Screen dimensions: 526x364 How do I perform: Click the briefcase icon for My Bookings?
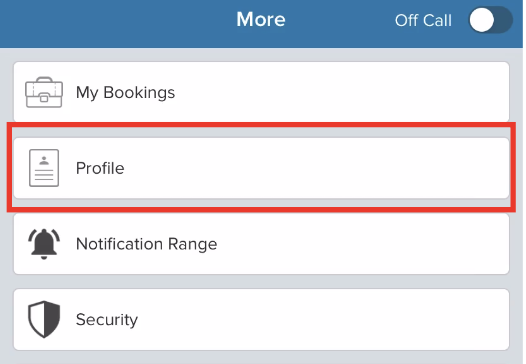[x=44, y=92]
